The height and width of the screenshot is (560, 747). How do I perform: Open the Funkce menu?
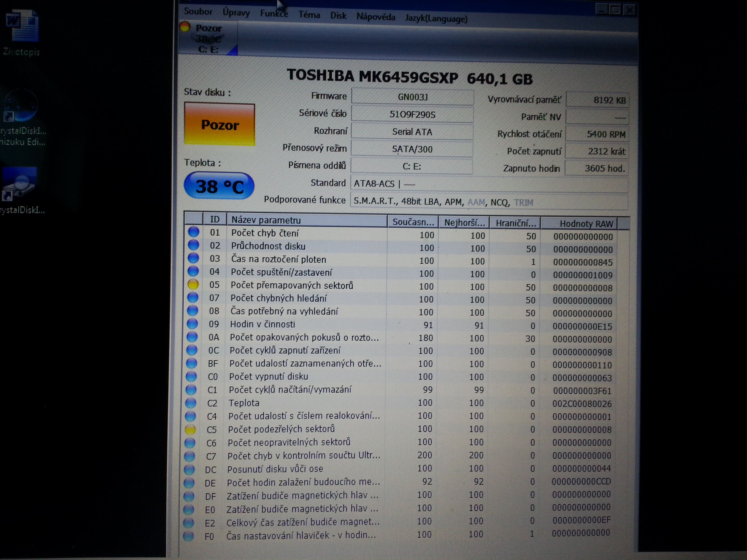(274, 13)
